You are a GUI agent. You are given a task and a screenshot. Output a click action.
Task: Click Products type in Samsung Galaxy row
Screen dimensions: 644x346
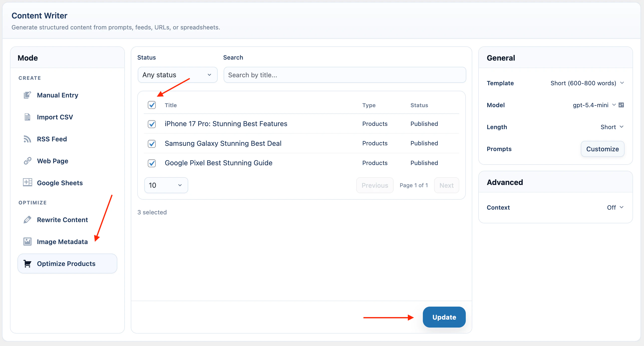tap(375, 143)
